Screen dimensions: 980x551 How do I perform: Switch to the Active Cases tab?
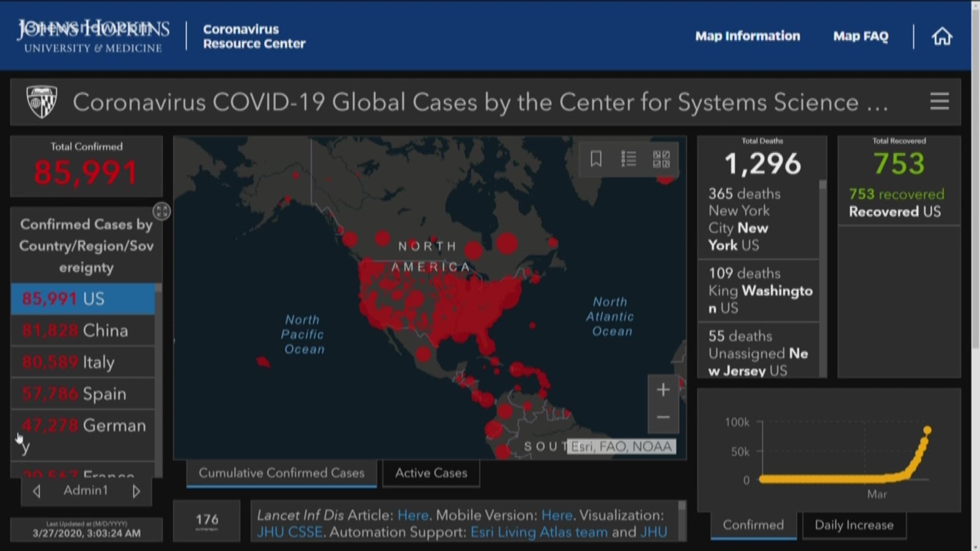click(431, 473)
